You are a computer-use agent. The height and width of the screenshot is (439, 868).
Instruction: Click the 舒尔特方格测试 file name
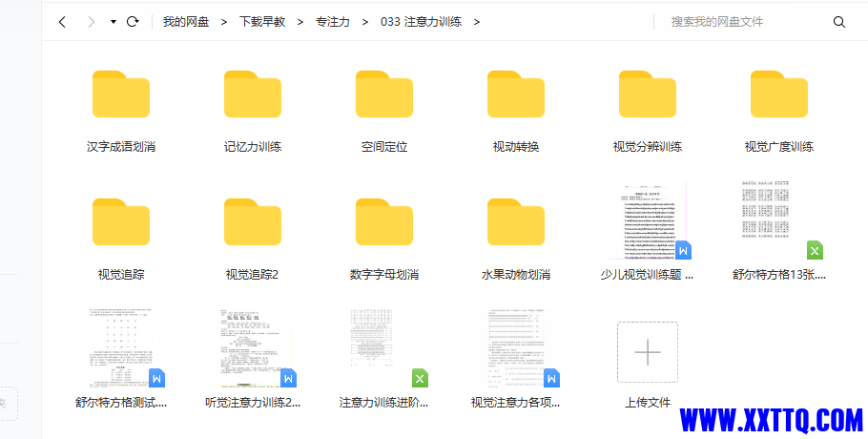pos(121,403)
